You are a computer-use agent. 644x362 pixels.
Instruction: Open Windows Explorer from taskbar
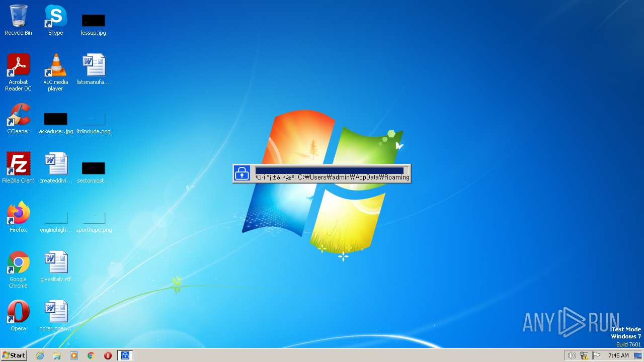point(57,355)
